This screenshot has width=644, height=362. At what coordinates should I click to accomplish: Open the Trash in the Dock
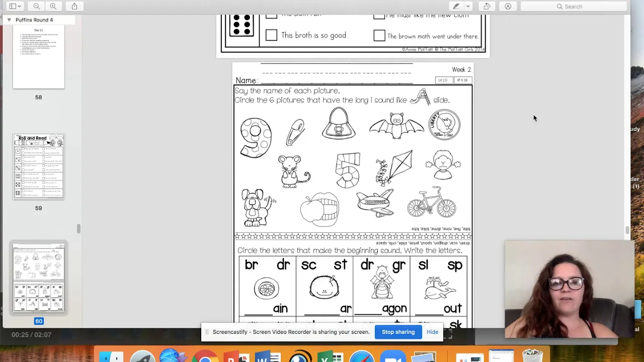point(532,356)
